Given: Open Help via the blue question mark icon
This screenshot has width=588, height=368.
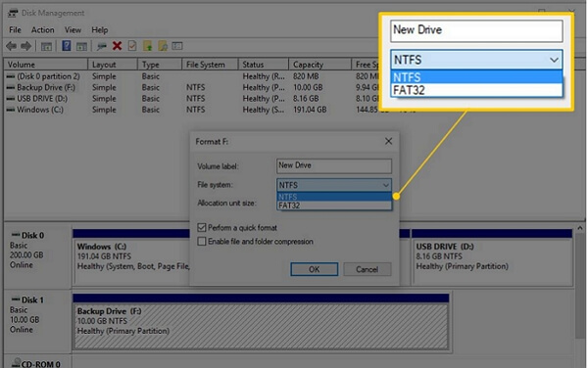Looking at the screenshot, I should coord(67,46).
